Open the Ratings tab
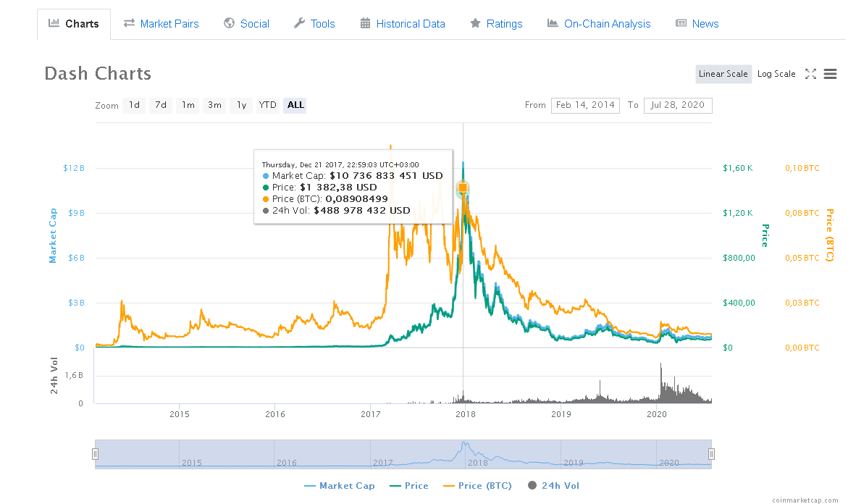 pyautogui.click(x=496, y=24)
